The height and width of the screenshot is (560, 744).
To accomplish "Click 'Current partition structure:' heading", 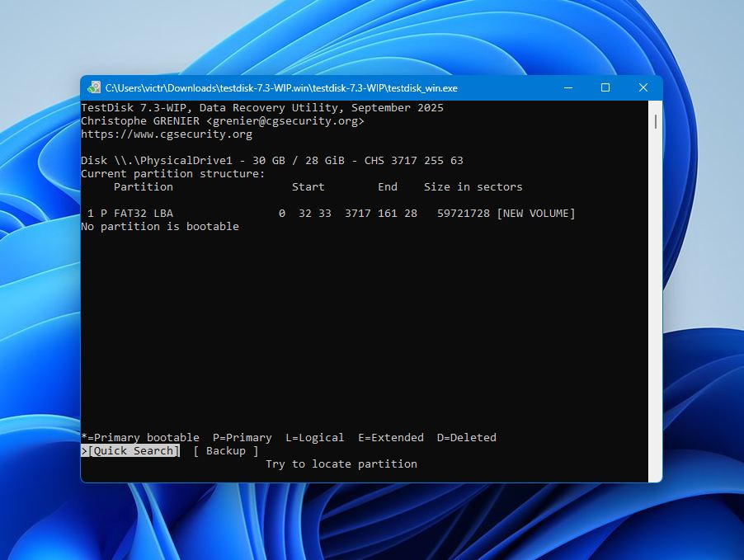I will tap(172, 174).
